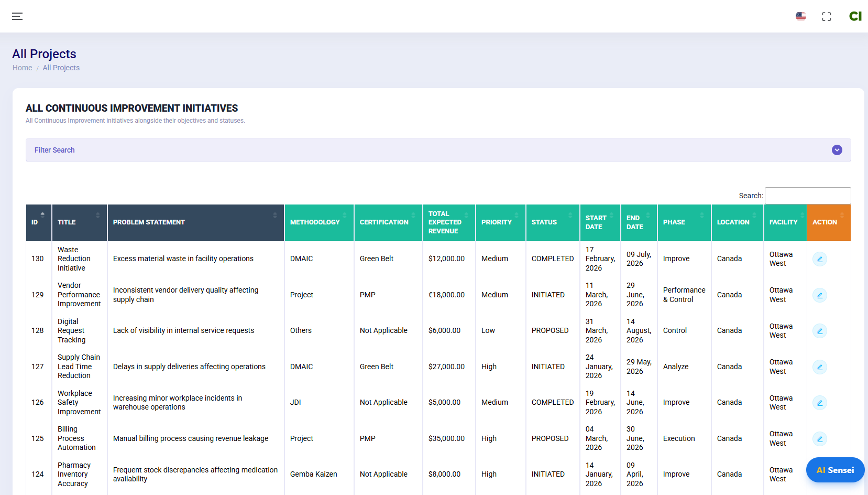This screenshot has width=868, height=495.
Task: Edit project 130 Waste Reduction Initiative
Action: 819,259
